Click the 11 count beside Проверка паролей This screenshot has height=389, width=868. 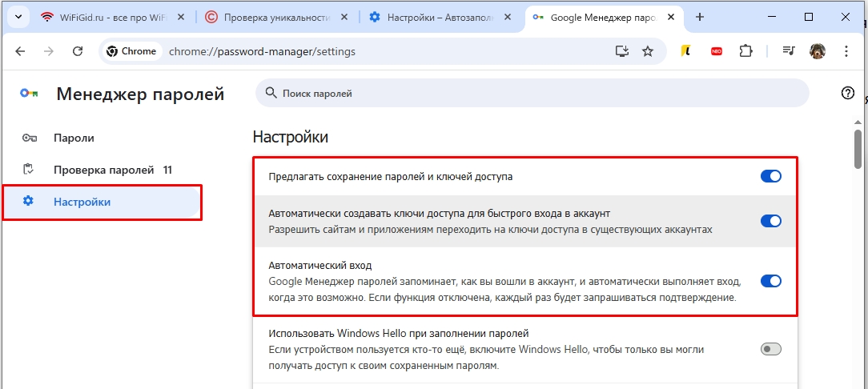coord(167,170)
